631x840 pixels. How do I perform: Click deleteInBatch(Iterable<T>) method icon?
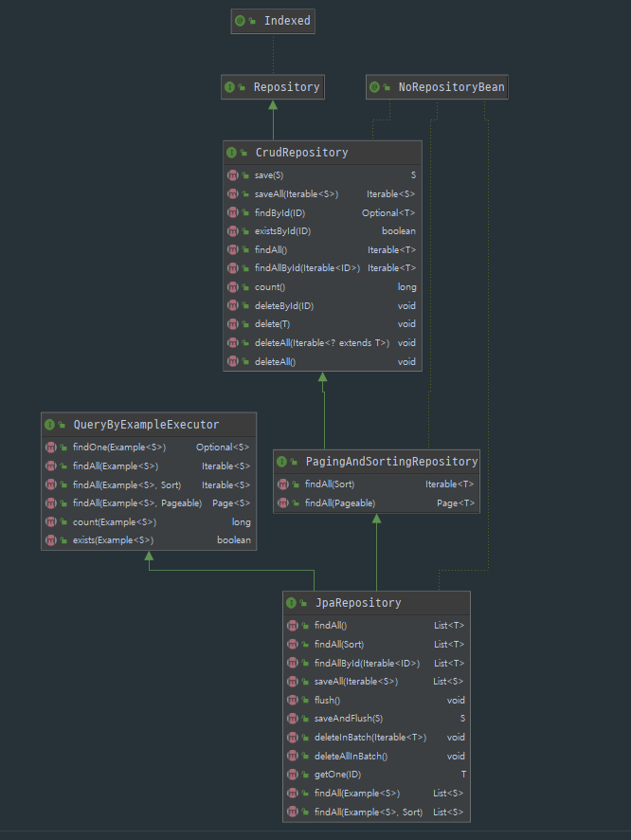(292, 738)
